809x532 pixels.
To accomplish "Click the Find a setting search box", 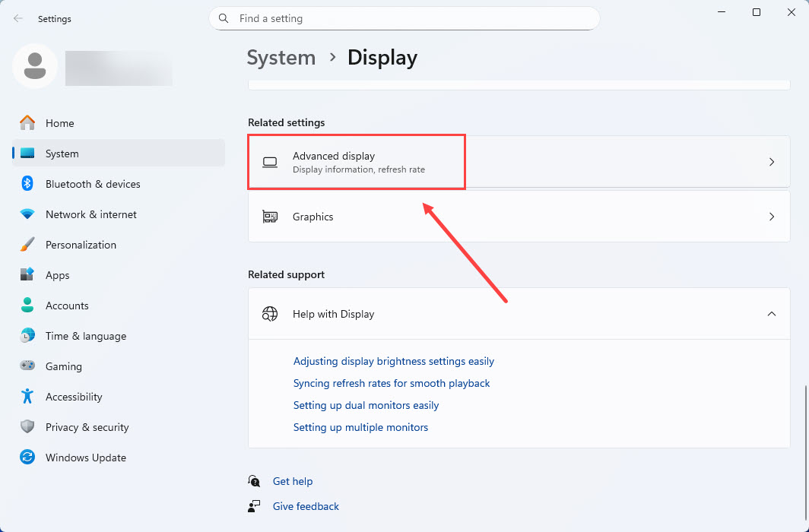I will (x=411, y=18).
